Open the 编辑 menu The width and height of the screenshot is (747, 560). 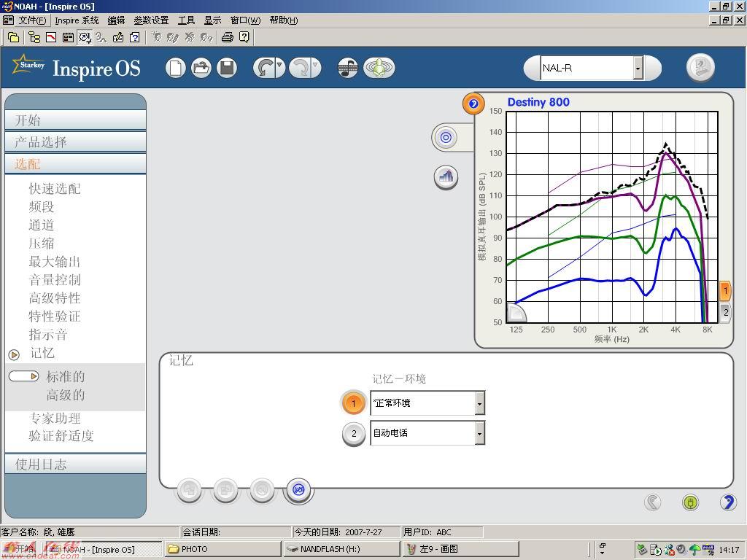[116, 20]
